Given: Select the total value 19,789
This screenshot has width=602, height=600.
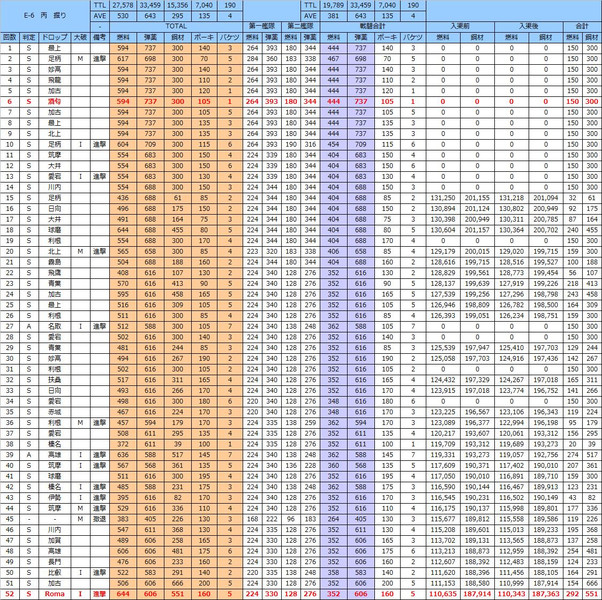Looking at the screenshot, I should [x=333, y=5].
